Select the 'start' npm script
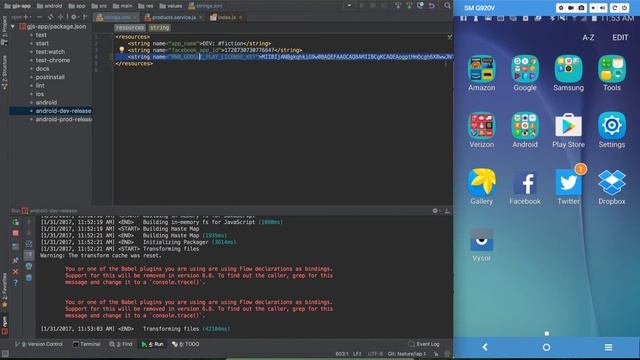Screen dimensions: 640x360 pyautogui.click(x=42, y=43)
